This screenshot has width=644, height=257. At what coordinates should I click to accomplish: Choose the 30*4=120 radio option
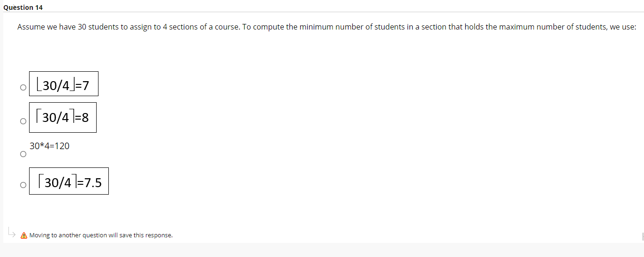(23, 154)
